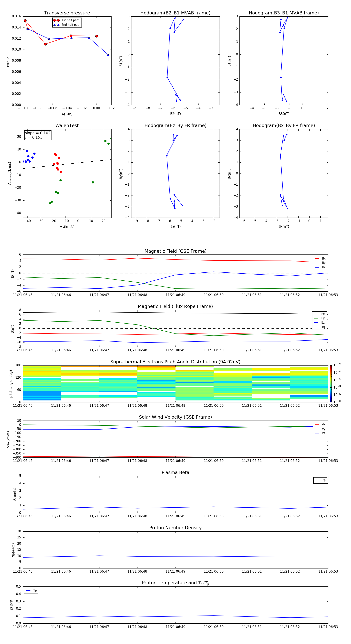Click the "Bz(nT)" x-axis label
351x644 pixels.
175,227
